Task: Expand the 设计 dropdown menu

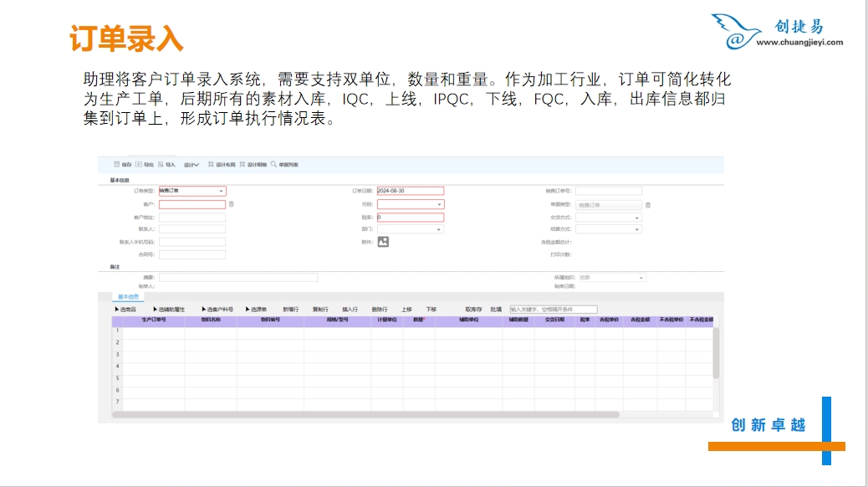Action: 191,165
